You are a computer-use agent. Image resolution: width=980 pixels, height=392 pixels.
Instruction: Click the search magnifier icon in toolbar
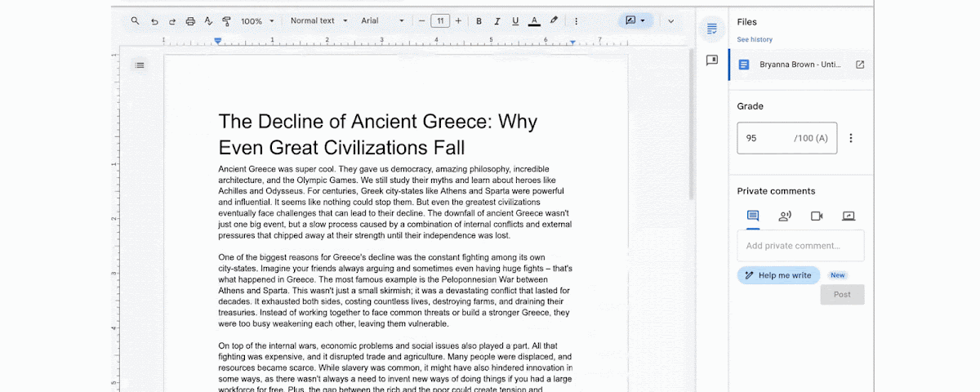(136, 21)
